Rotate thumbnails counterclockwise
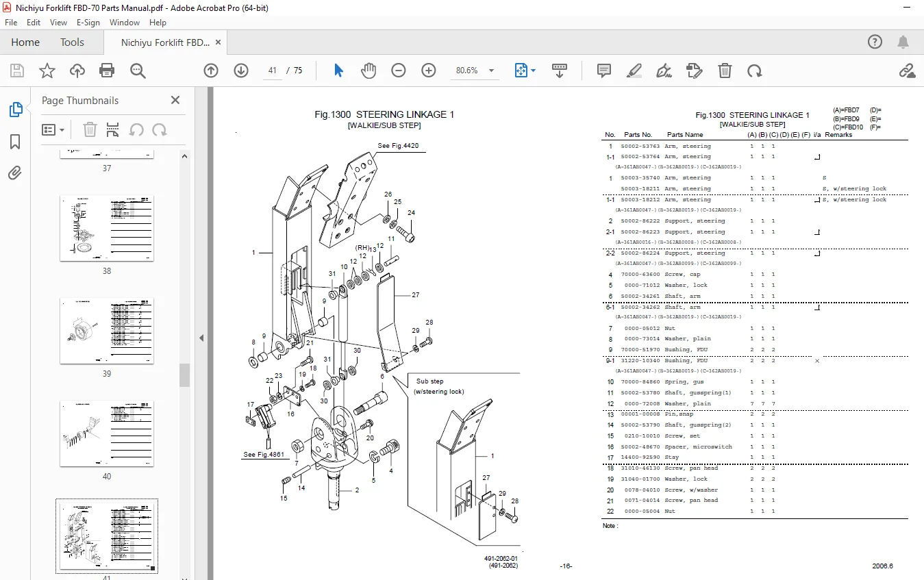924x580 pixels. click(x=136, y=129)
